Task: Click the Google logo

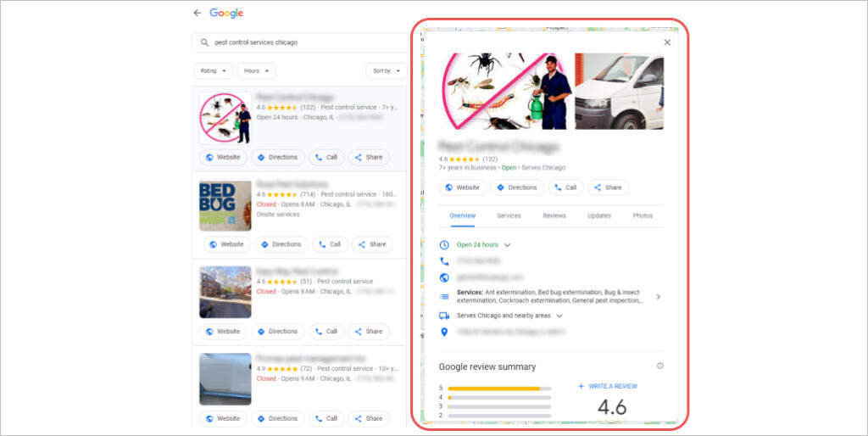Action: click(x=225, y=14)
